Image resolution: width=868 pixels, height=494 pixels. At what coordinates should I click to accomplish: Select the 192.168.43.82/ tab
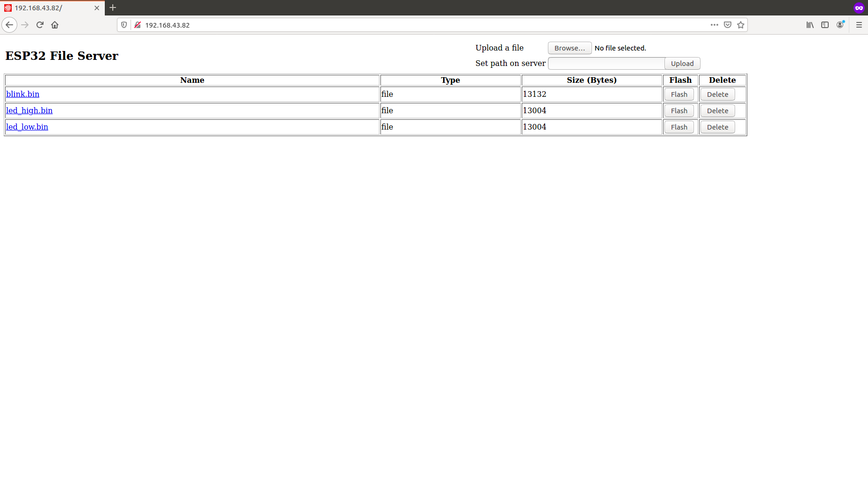[x=52, y=8]
